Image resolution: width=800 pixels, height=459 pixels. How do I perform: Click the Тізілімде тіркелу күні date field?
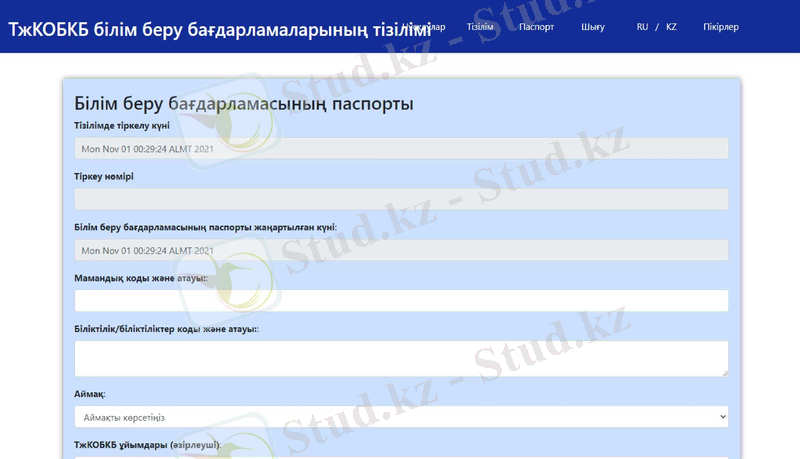click(x=401, y=149)
